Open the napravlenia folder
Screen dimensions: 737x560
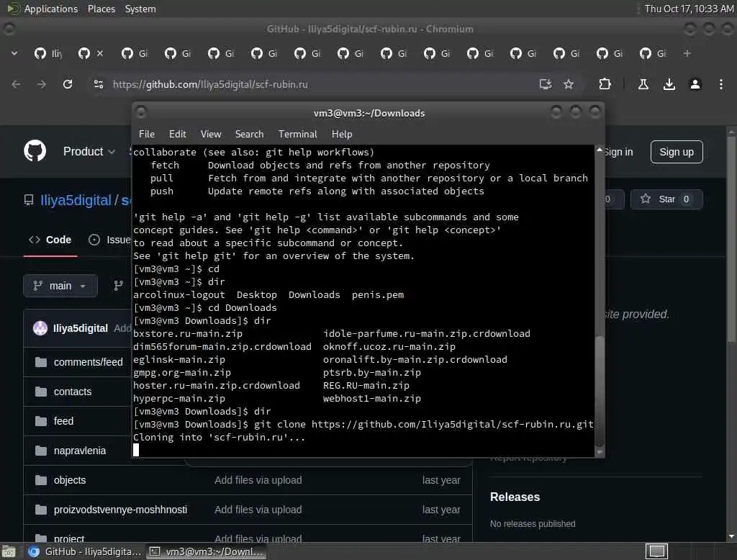point(80,451)
